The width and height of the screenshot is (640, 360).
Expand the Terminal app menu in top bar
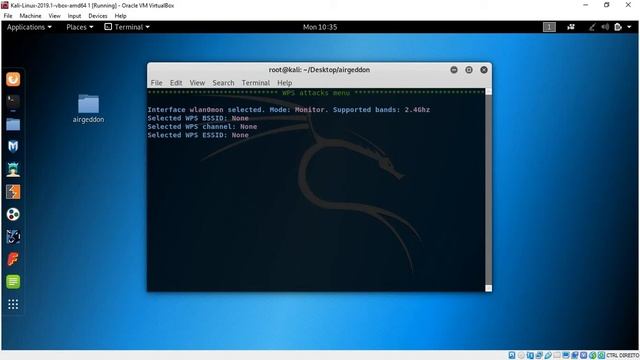click(127, 27)
